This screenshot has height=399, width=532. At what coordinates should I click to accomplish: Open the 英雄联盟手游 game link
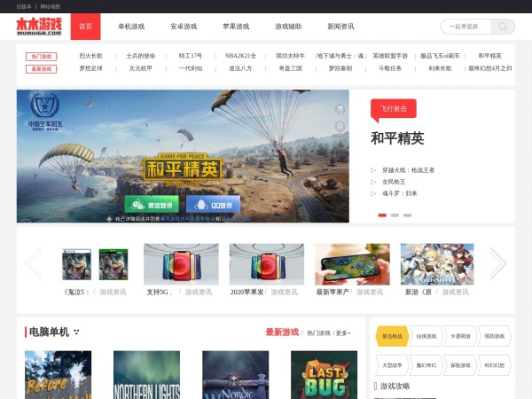pyautogui.click(x=390, y=56)
